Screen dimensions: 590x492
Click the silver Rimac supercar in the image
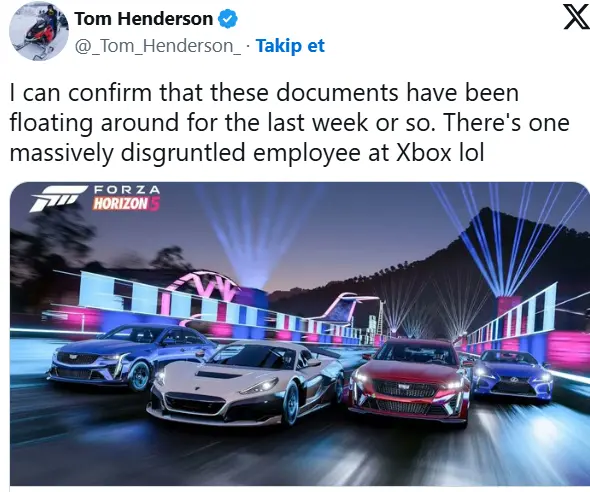coord(245,382)
